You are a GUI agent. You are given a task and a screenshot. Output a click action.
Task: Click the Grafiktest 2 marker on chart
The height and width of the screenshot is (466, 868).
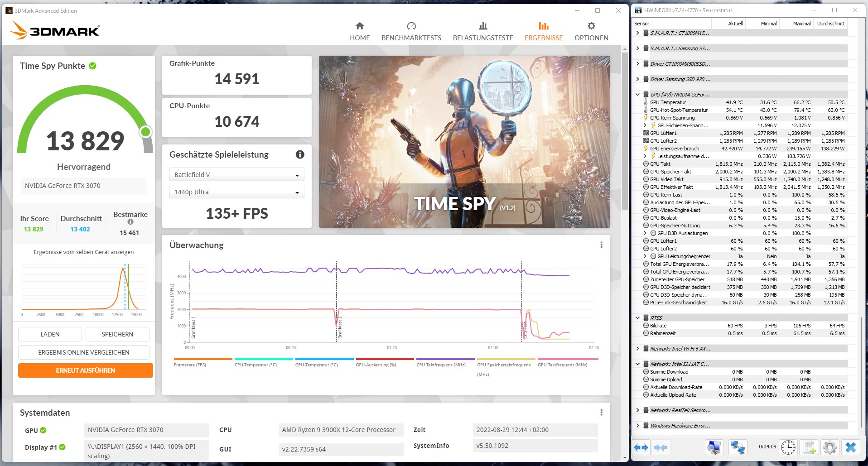(340, 327)
